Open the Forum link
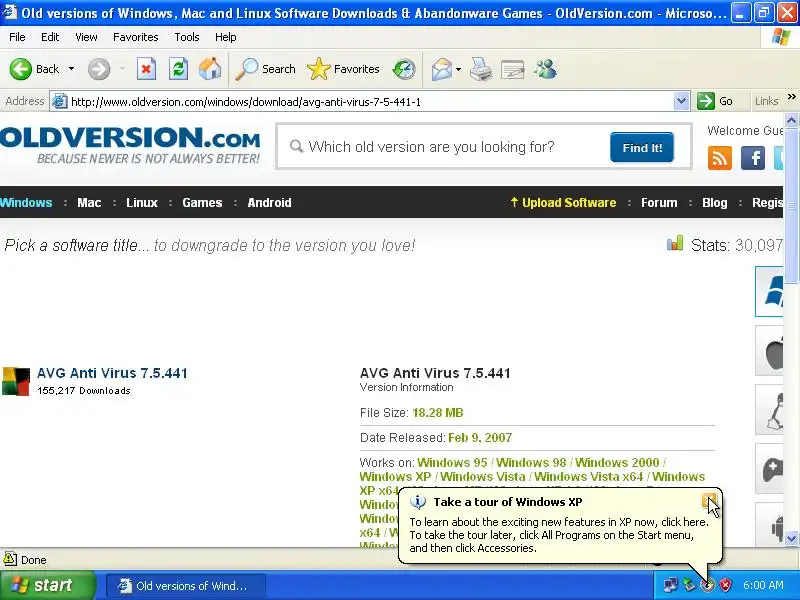 tap(659, 203)
